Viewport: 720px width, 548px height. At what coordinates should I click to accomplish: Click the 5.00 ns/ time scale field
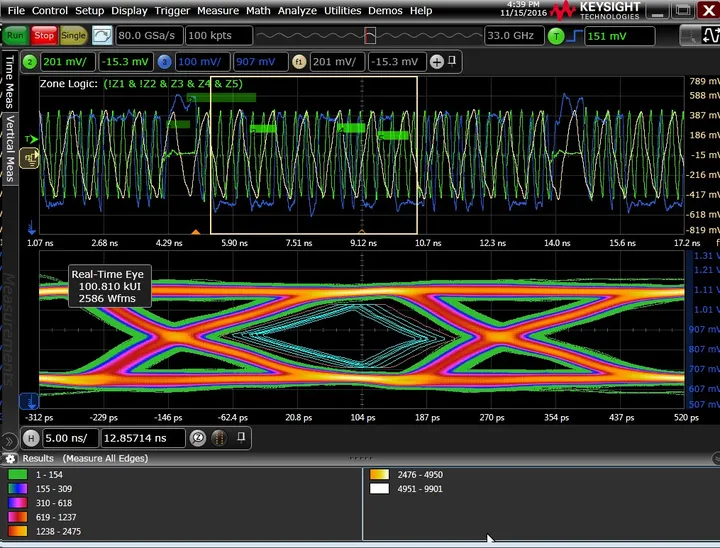coord(69,438)
